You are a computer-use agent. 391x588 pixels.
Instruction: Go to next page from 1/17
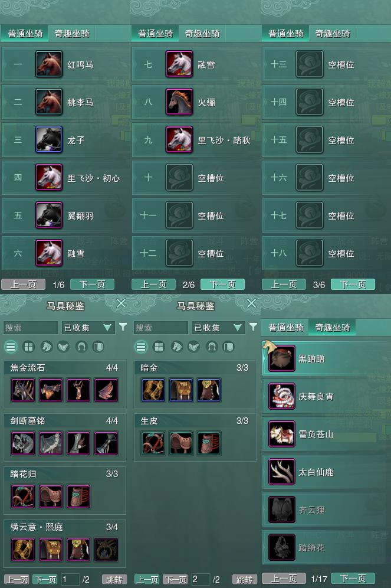(353, 578)
